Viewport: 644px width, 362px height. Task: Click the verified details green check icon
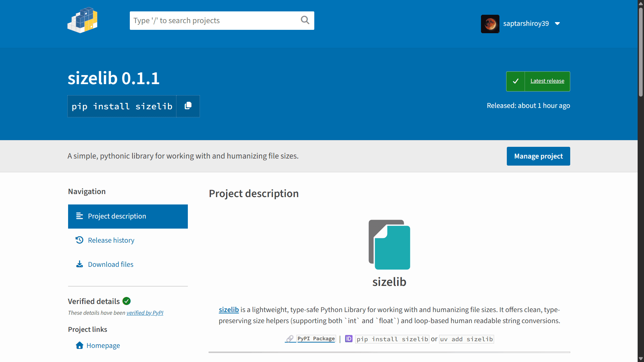click(x=126, y=301)
